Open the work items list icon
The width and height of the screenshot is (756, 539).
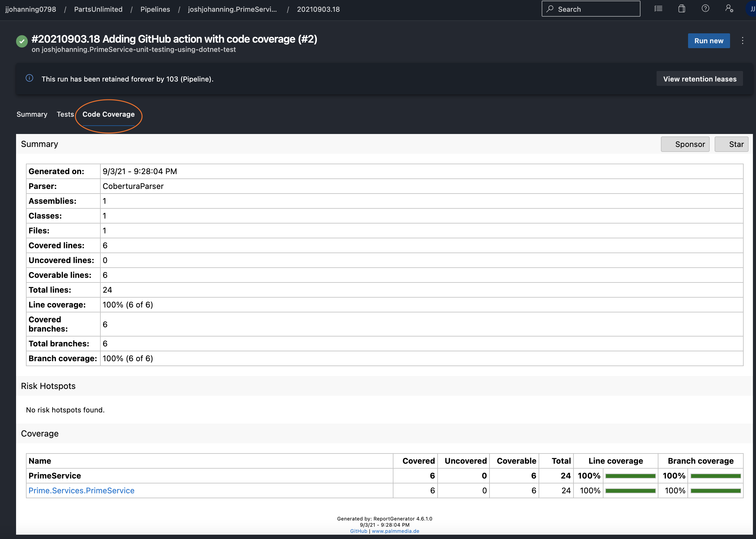(x=658, y=9)
